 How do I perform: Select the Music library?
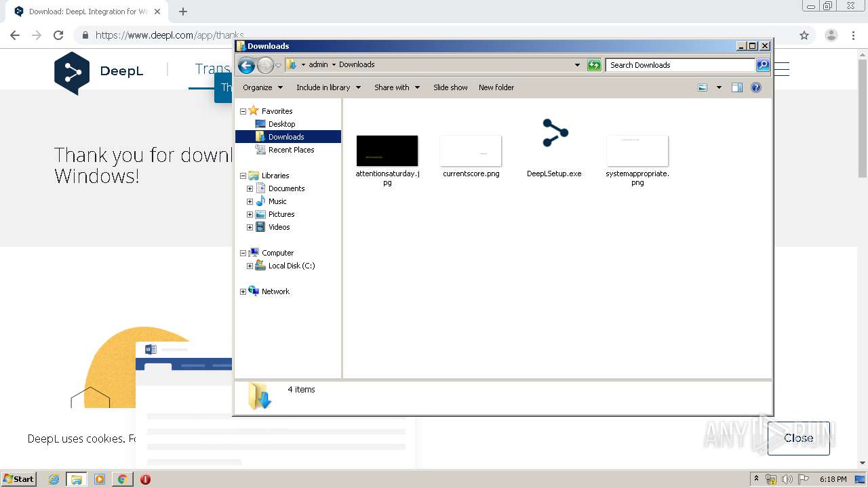click(x=277, y=201)
